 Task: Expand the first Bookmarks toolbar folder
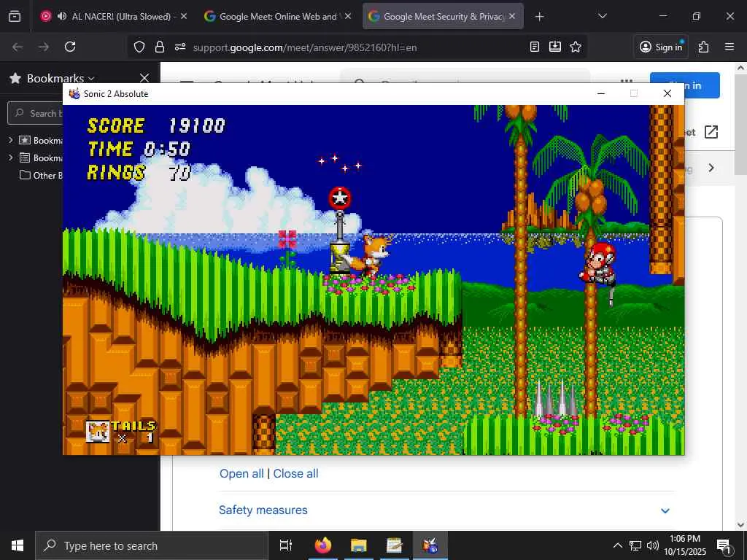tap(10, 140)
